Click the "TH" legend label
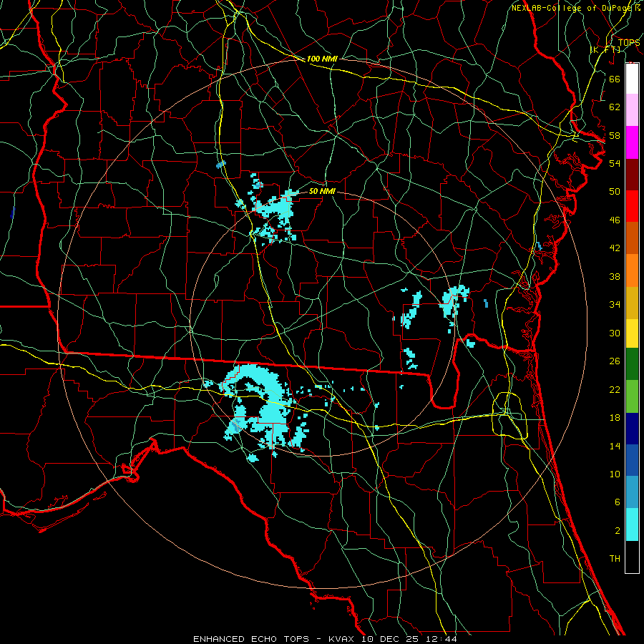Image resolution: width=644 pixels, height=644 pixels. (615, 559)
